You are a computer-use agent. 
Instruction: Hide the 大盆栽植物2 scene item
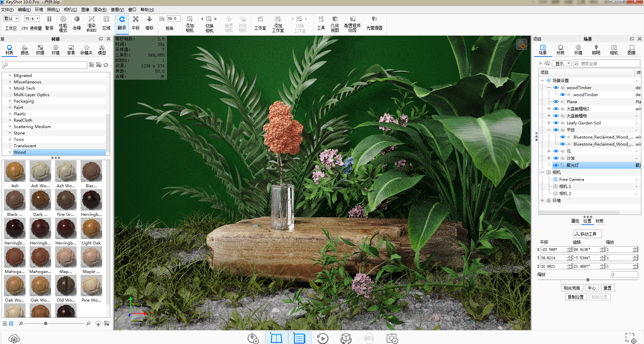point(556,109)
